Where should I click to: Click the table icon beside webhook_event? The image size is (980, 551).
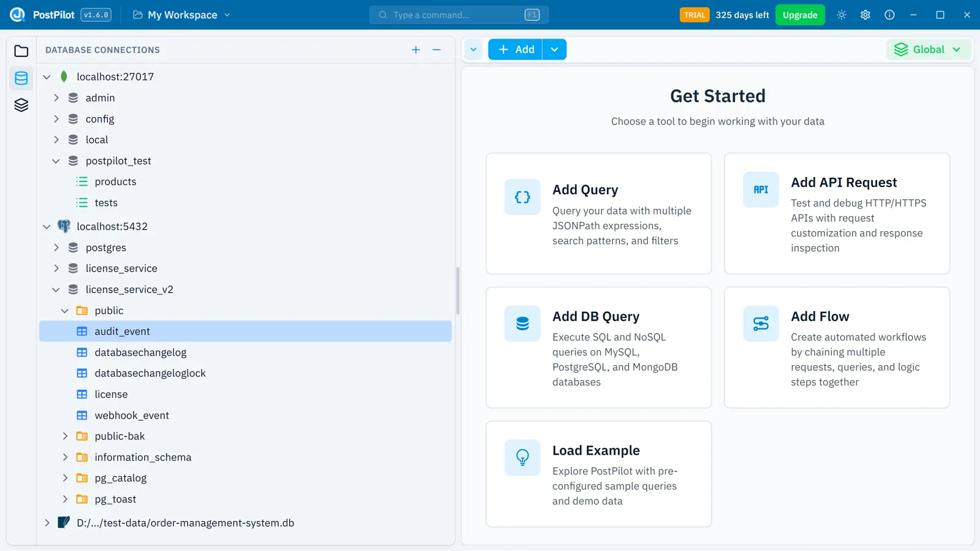[x=82, y=416]
